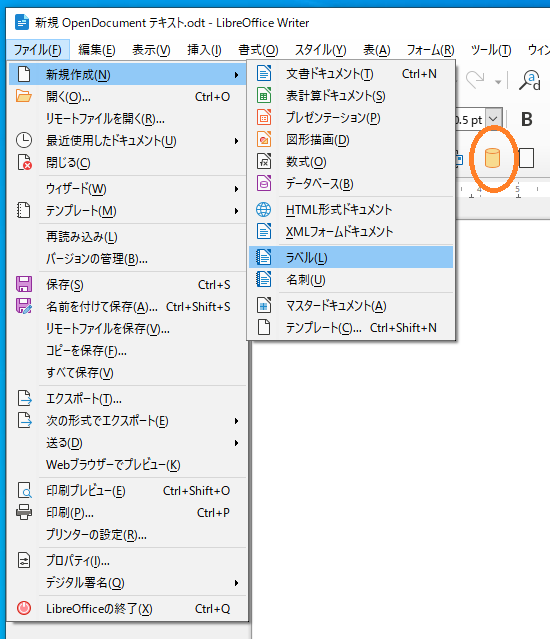Viewport: 550px width, 639px height.
Task: Open the redo dropdown arrow
Action: [x=498, y=82]
